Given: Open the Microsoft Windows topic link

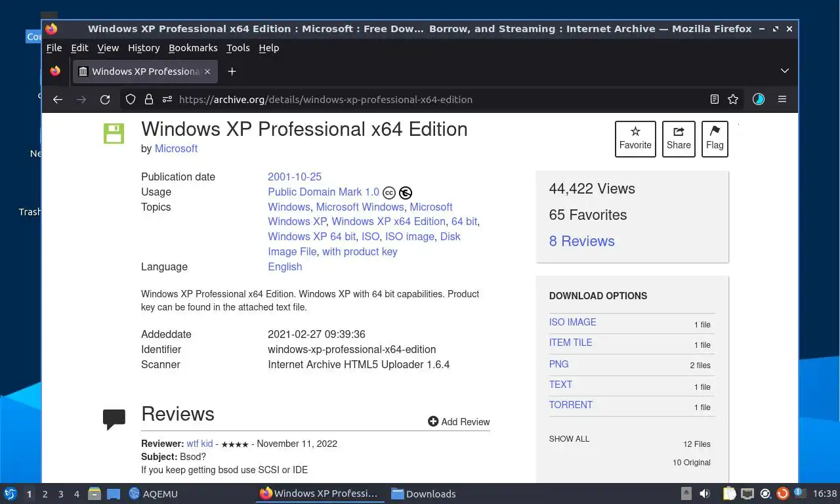Looking at the screenshot, I should [x=360, y=207].
